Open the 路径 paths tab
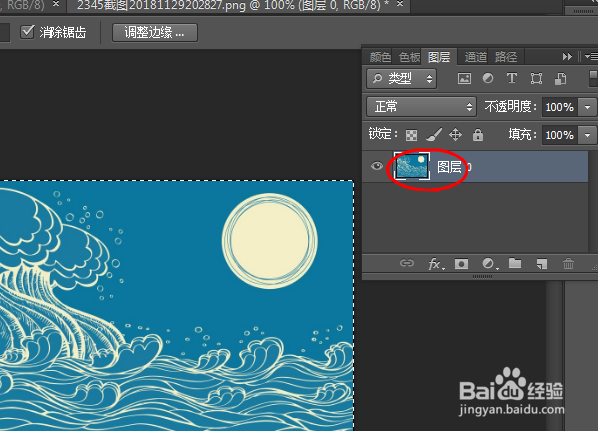Screen dimensions: 598x431 [x=506, y=57]
